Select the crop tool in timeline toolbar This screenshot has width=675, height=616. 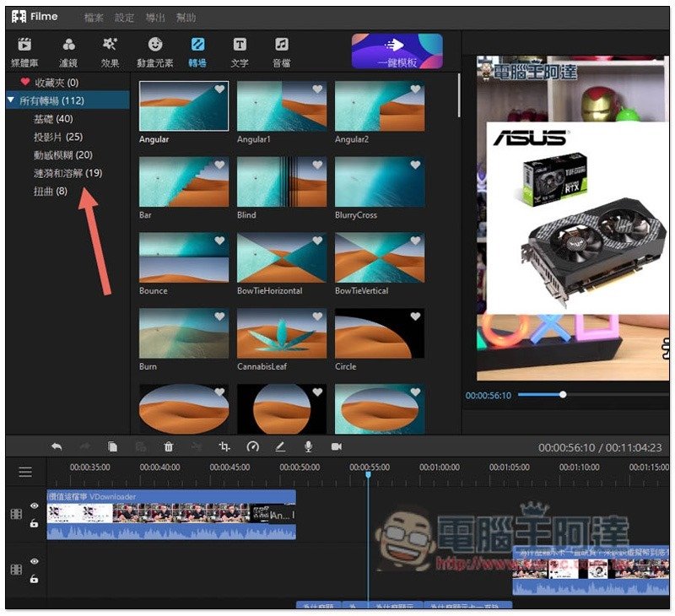point(224,447)
